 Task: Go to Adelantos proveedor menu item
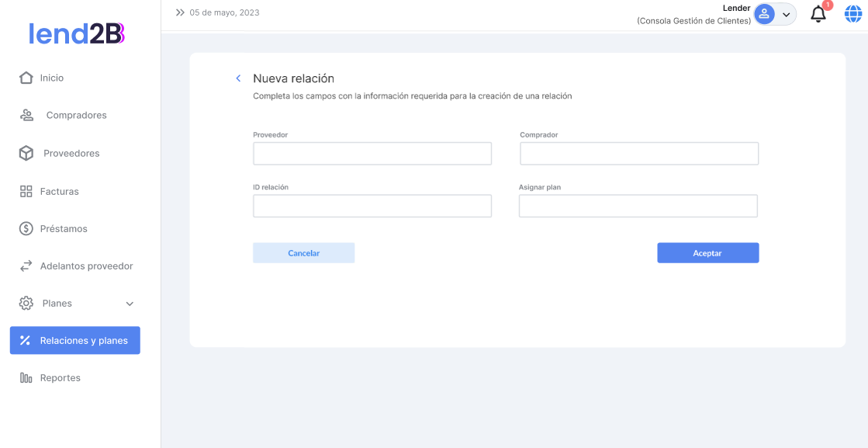point(86,266)
